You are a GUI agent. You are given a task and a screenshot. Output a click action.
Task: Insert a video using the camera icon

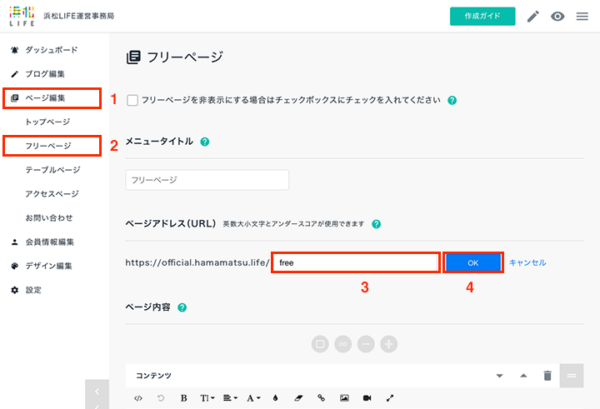(367, 398)
